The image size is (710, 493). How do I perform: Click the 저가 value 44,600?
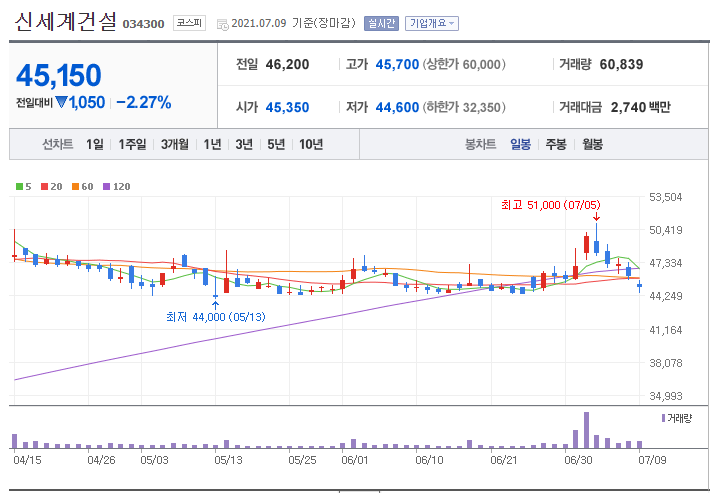[397, 107]
